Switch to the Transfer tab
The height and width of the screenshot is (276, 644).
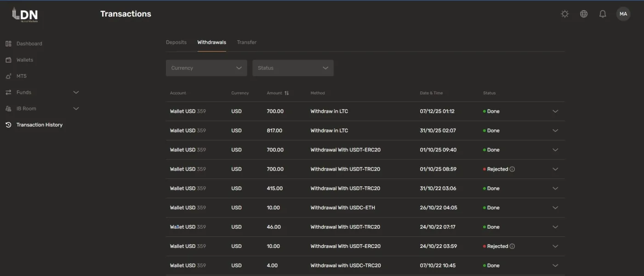pyautogui.click(x=246, y=42)
